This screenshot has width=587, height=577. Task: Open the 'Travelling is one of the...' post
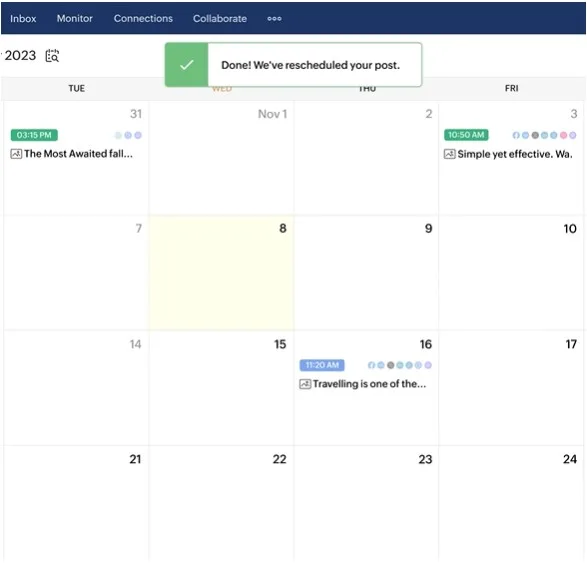369,384
